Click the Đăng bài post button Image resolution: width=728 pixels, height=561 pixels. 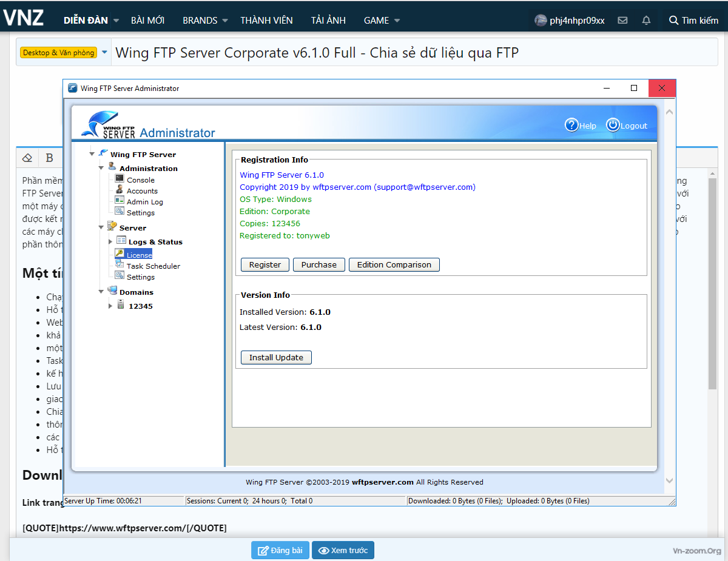pos(280,550)
